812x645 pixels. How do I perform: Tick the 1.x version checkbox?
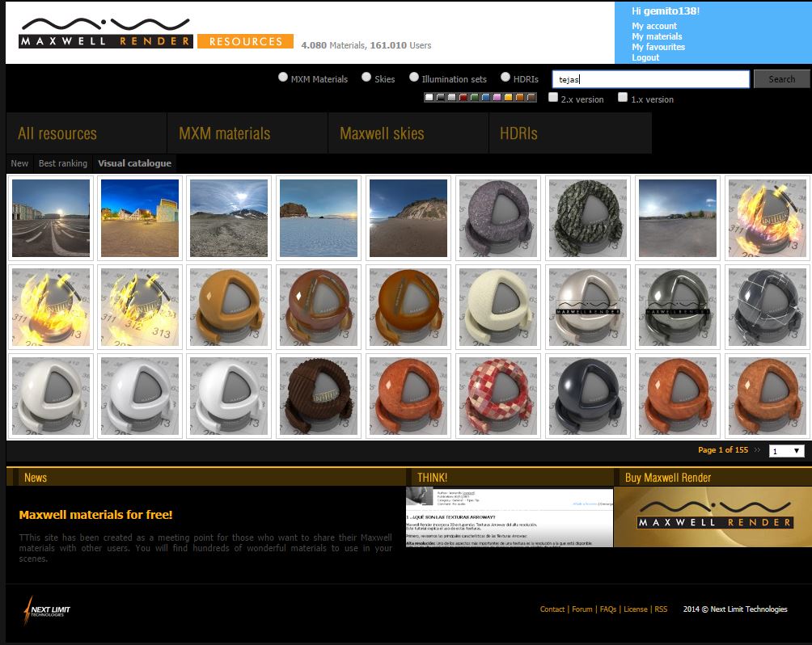pyautogui.click(x=623, y=98)
